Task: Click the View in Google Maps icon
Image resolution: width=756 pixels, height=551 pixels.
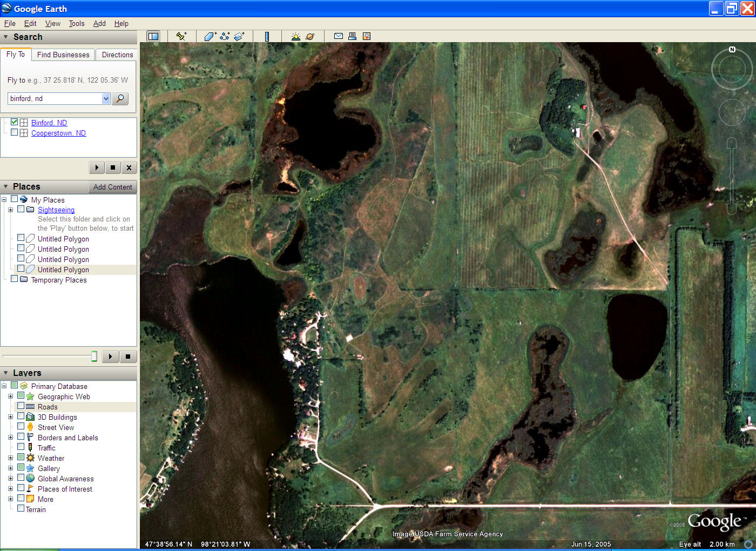Action: (x=367, y=36)
